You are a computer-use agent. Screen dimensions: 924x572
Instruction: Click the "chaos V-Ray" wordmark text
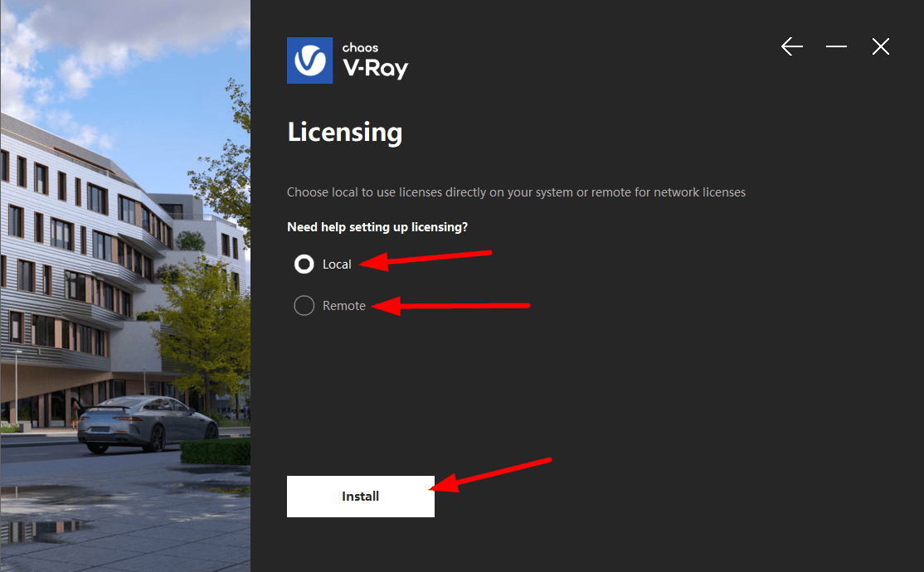[376, 61]
